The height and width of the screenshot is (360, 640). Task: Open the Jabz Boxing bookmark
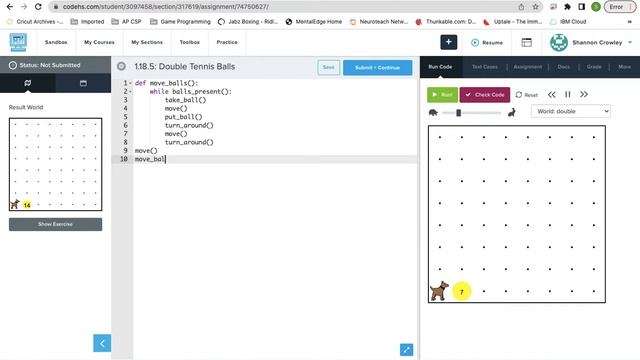[248, 22]
